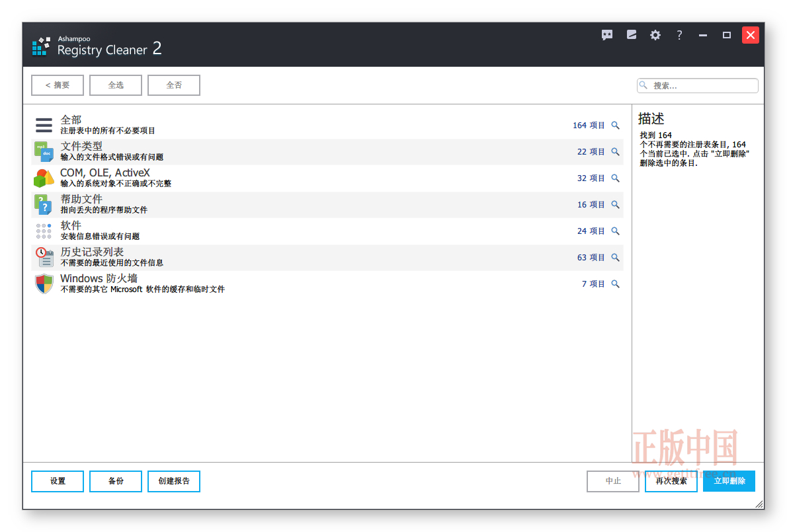
Task: Click description 安装信息错误或有问题
Action: coord(100,237)
